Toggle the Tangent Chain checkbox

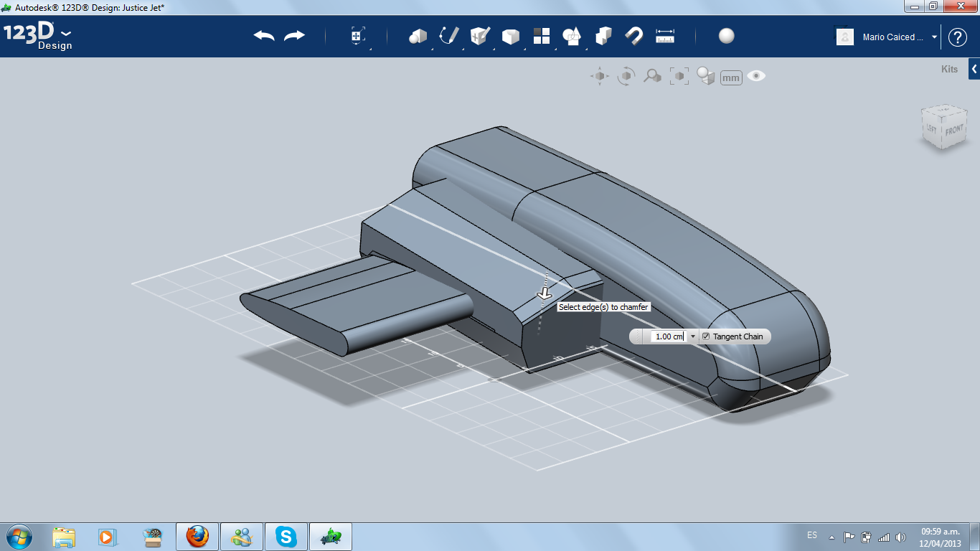coord(706,336)
